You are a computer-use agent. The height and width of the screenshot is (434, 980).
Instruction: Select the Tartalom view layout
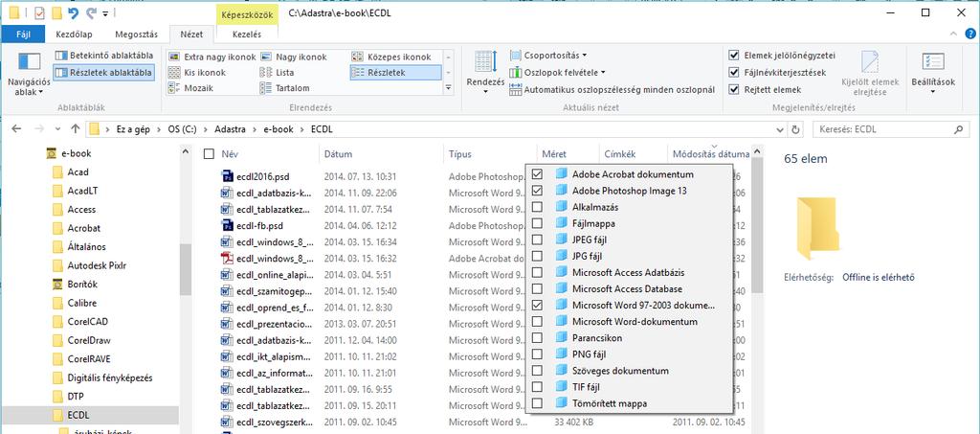[285, 88]
